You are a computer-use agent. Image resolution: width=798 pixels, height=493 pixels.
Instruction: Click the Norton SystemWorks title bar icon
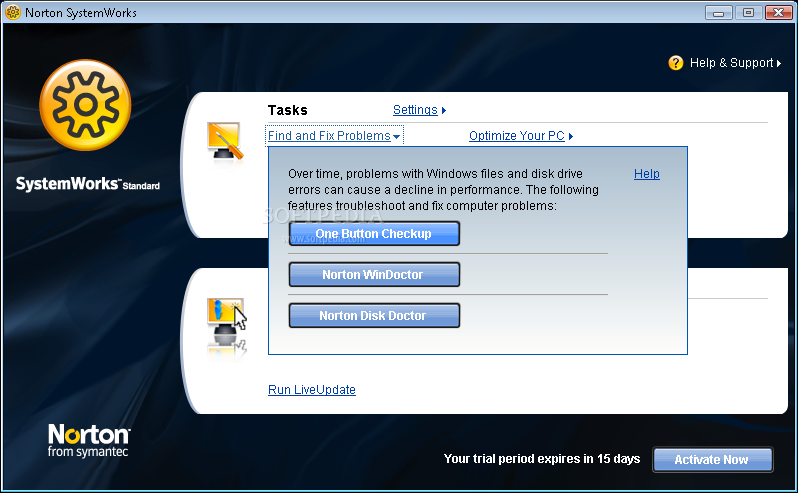click(x=13, y=12)
